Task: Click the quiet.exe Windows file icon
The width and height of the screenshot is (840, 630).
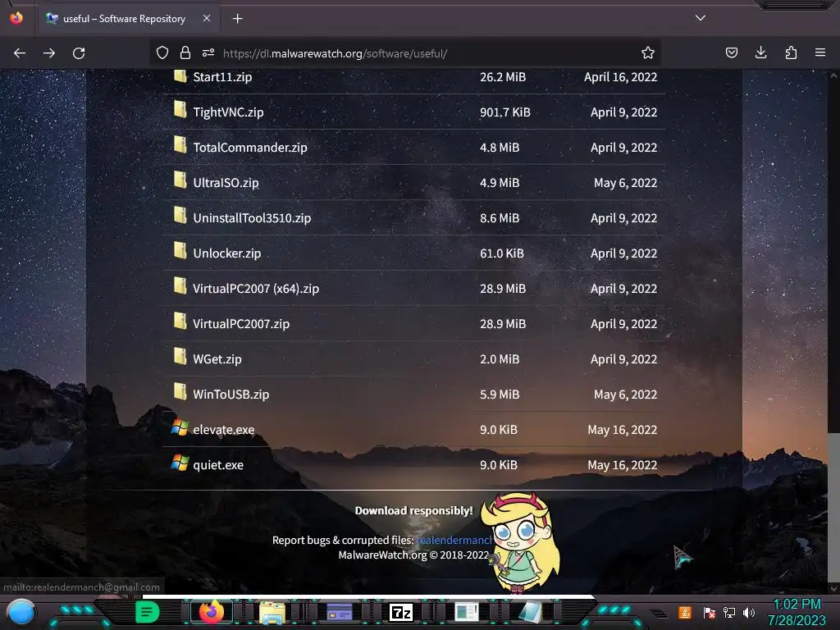Action: [180, 463]
